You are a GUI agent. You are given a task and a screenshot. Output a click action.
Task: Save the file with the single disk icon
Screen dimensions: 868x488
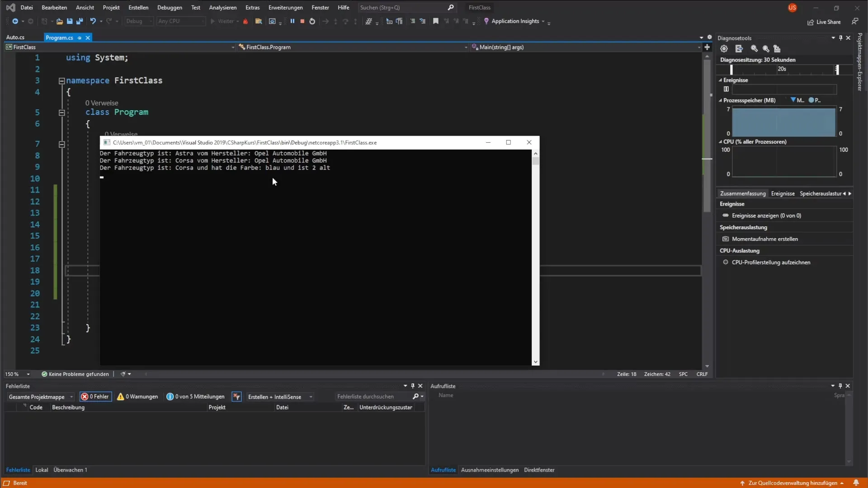click(x=70, y=21)
